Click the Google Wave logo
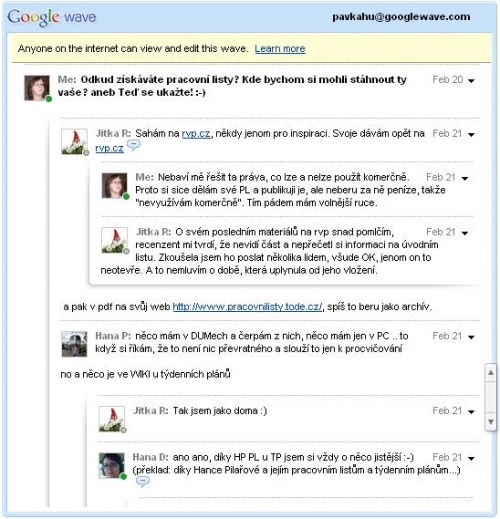Image resolution: width=500 pixels, height=519 pixels. coord(52,17)
